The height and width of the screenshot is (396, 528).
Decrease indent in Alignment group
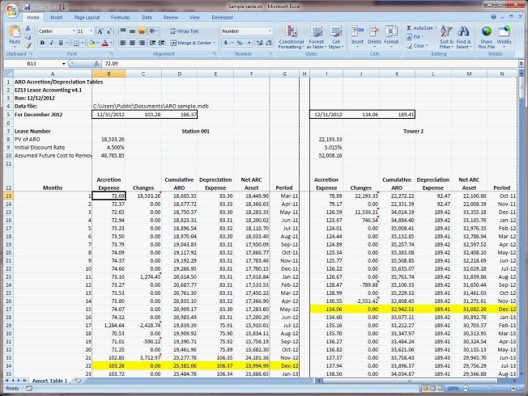[153, 43]
